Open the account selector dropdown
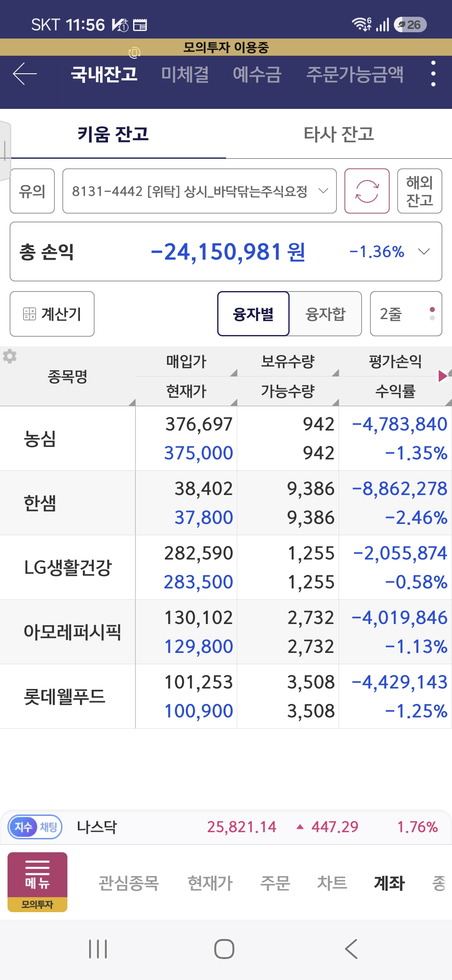Viewport: 452px width, 980px height. [200, 191]
